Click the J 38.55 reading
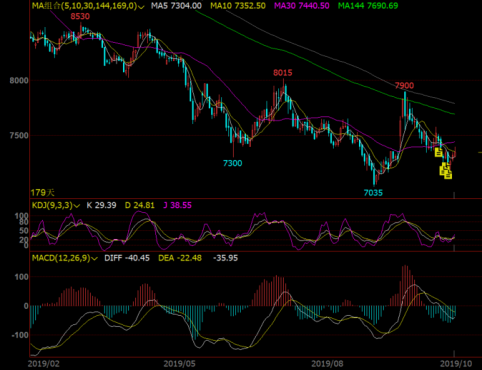This screenshot has width=482, height=370. (177, 205)
